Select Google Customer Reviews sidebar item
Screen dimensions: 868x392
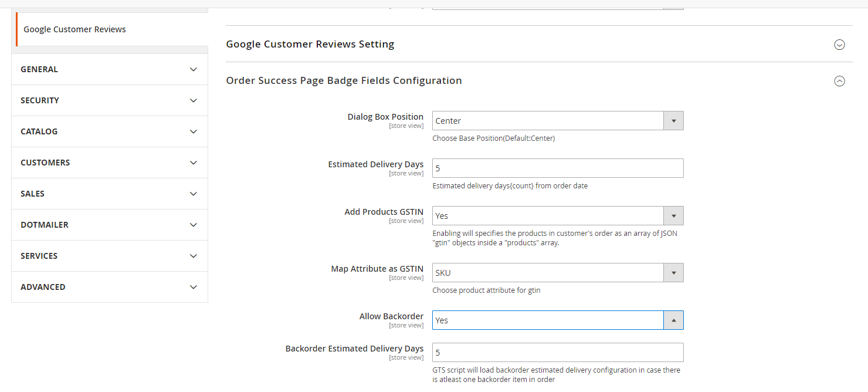pyautogui.click(x=75, y=29)
